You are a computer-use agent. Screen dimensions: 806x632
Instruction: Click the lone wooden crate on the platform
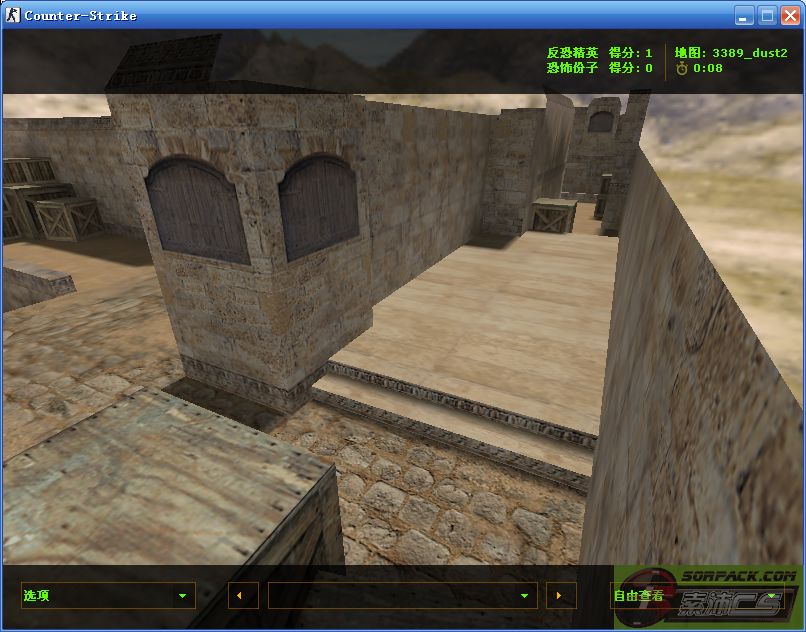553,216
